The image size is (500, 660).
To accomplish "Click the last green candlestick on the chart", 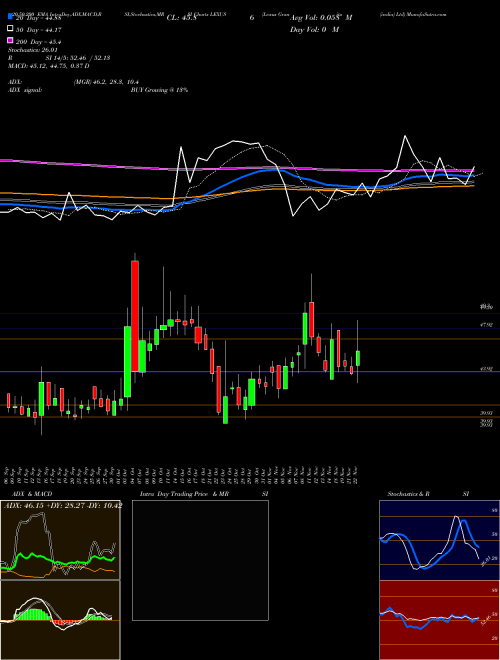I will coord(358,358).
